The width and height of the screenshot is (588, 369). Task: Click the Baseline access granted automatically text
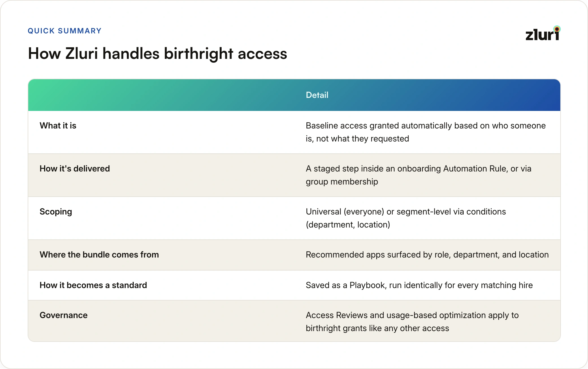[426, 132]
